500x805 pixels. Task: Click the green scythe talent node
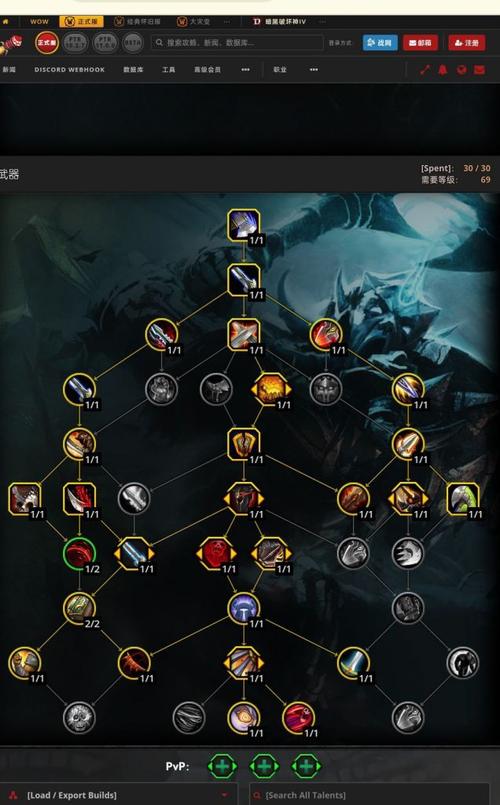pos(463,499)
